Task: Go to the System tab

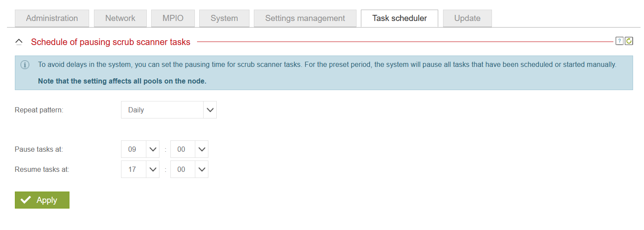Action: click(224, 18)
